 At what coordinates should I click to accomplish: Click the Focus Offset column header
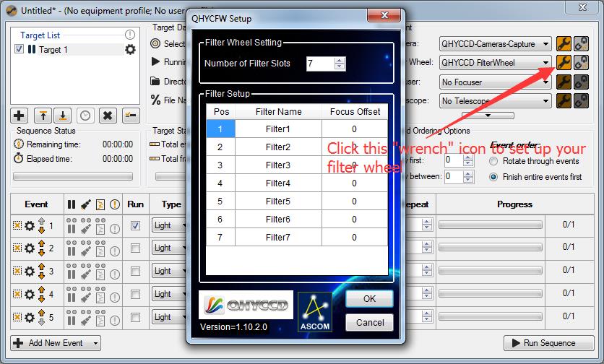tap(355, 112)
